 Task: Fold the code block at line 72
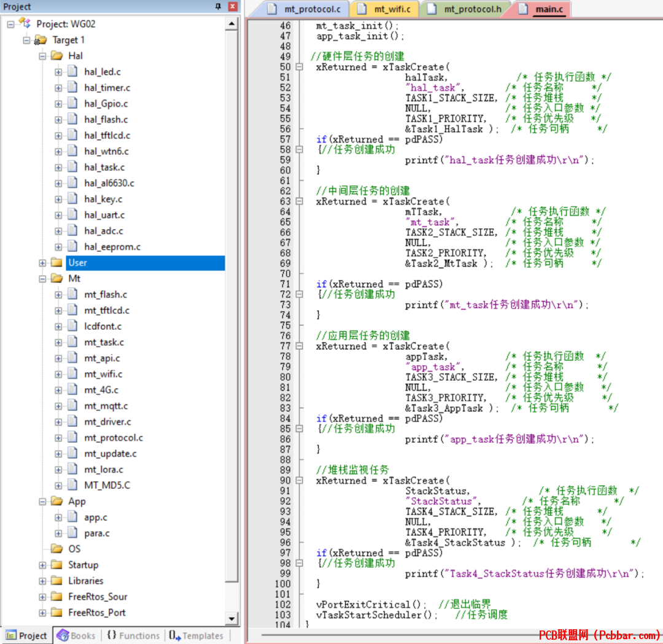tap(300, 294)
